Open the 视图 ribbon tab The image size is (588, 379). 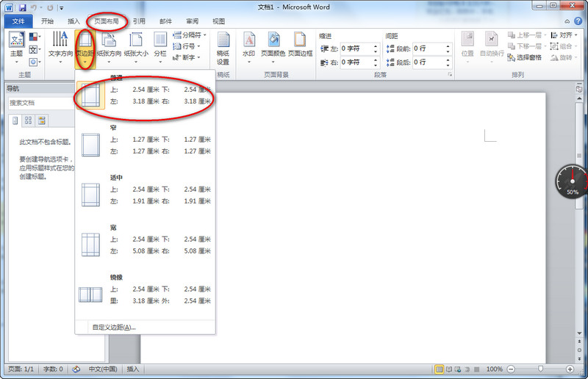point(218,21)
